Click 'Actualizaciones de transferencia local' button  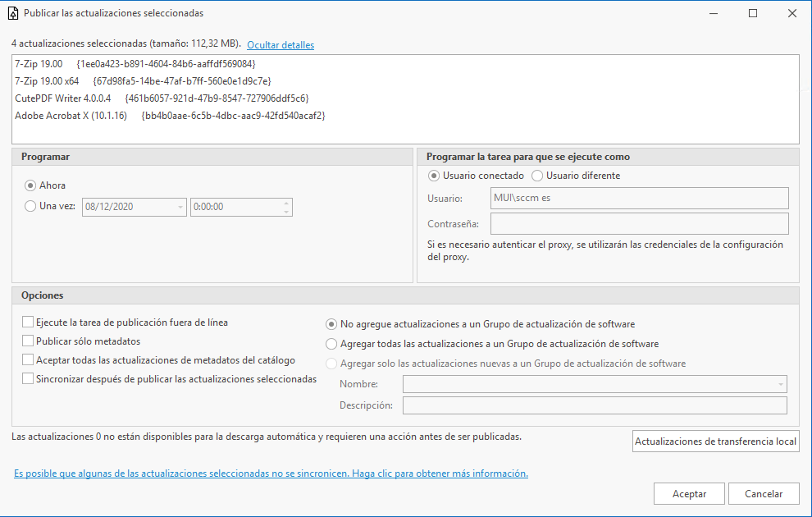coord(715,442)
